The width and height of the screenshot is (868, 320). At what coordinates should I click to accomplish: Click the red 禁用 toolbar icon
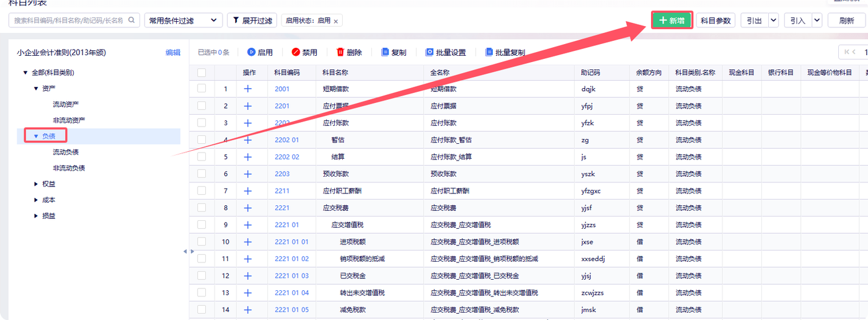click(x=296, y=53)
